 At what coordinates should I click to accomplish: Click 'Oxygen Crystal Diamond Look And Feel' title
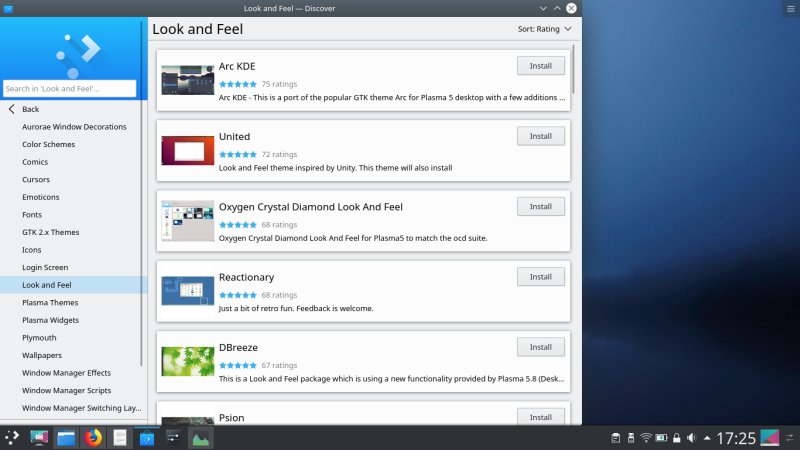(x=311, y=207)
